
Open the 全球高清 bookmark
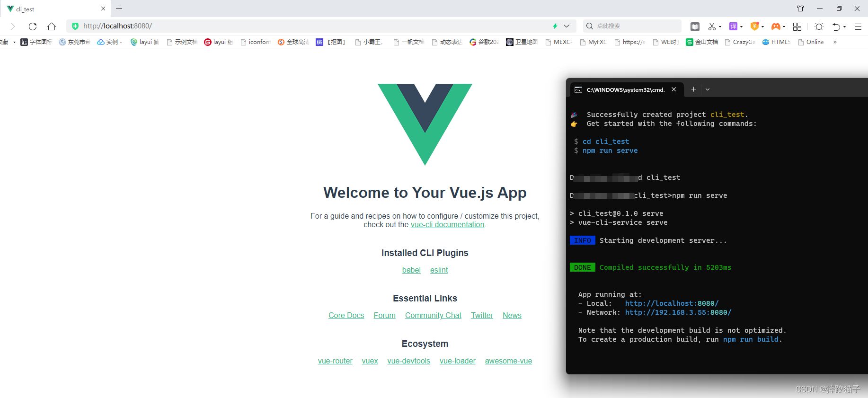293,42
